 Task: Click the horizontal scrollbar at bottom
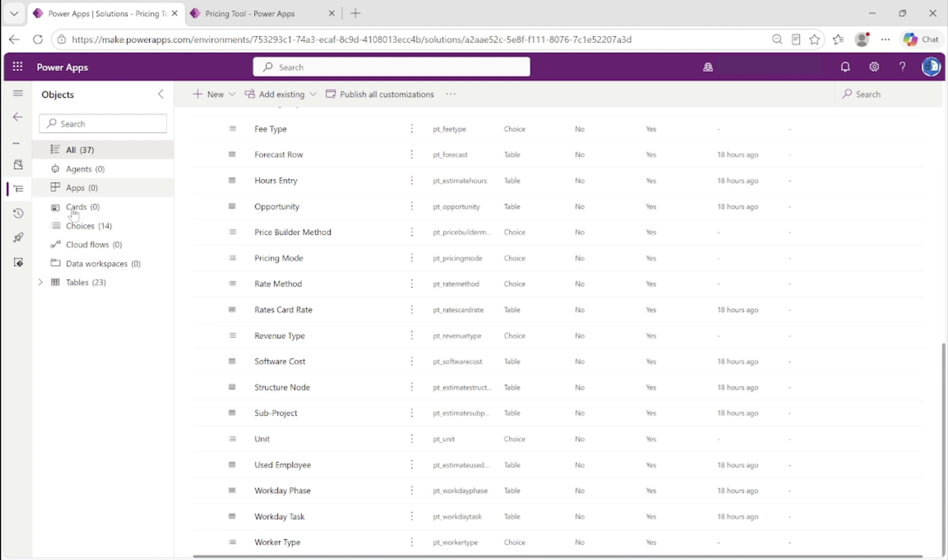tap(558, 557)
